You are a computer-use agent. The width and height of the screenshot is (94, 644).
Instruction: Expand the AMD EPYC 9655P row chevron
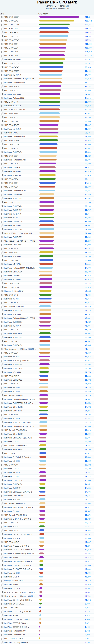click(2, 17)
